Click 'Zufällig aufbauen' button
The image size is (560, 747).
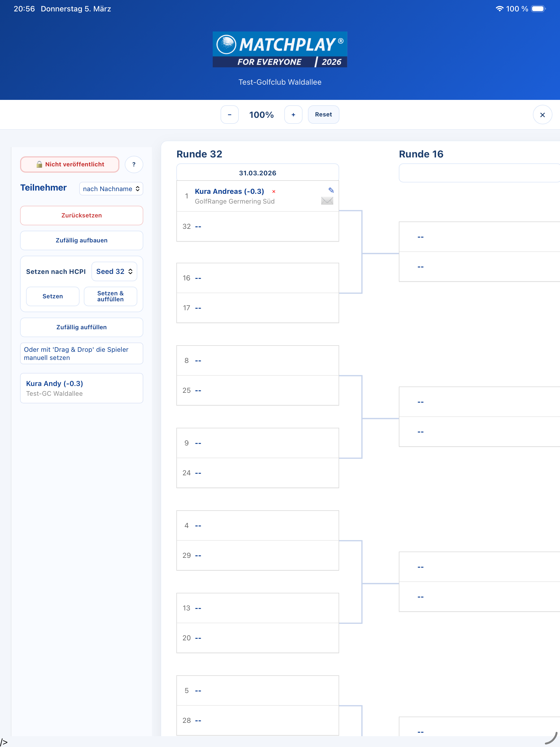click(x=82, y=240)
